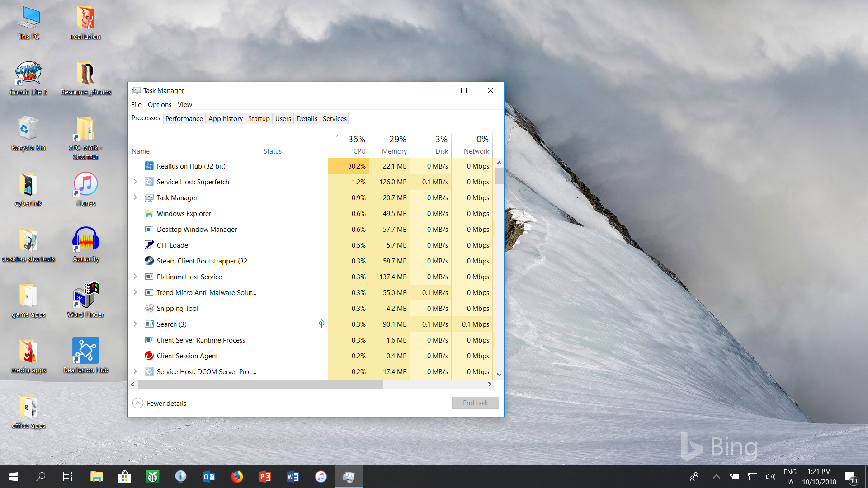
Task: Click the horizontal scrollbar thumb in Task Manager
Action: coord(260,384)
